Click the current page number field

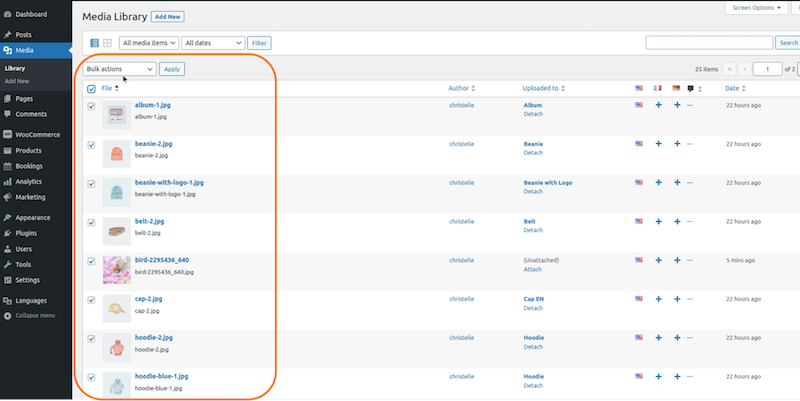(767, 69)
